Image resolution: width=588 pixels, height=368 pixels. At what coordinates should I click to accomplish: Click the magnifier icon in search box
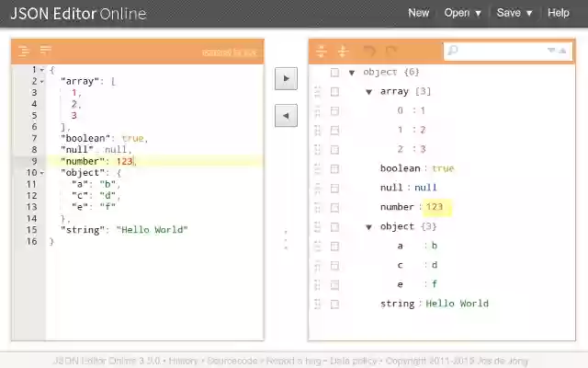click(x=453, y=51)
